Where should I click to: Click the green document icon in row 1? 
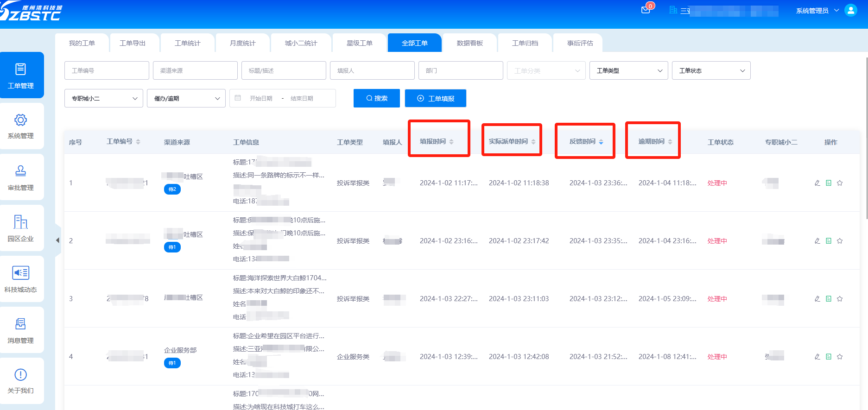pyautogui.click(x=829, y=183)
